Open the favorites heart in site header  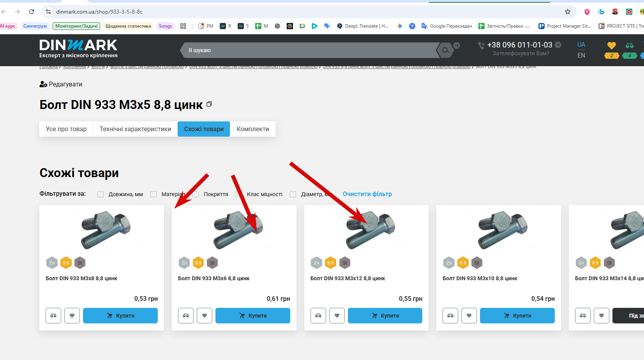[x=612, y=46]
